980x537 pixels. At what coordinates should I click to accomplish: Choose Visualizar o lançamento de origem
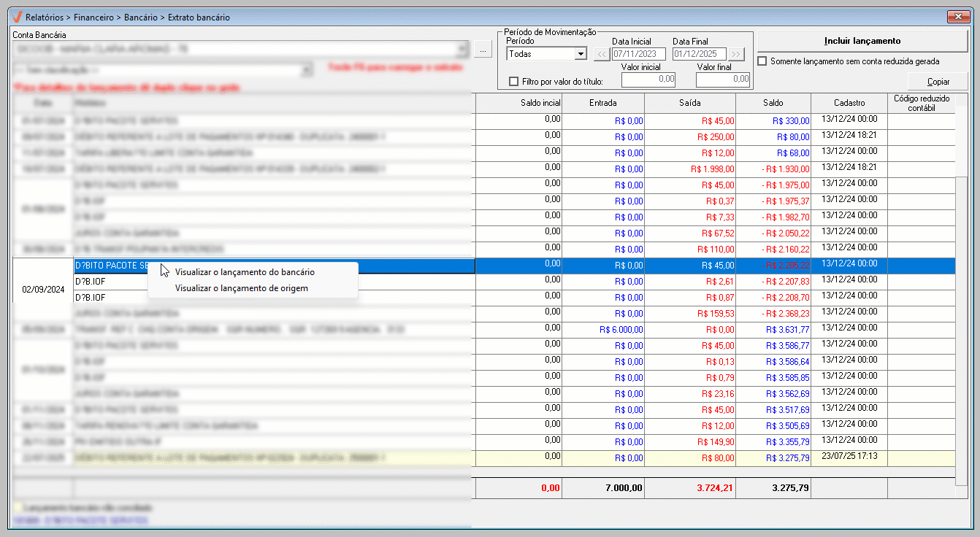point(241,288)
